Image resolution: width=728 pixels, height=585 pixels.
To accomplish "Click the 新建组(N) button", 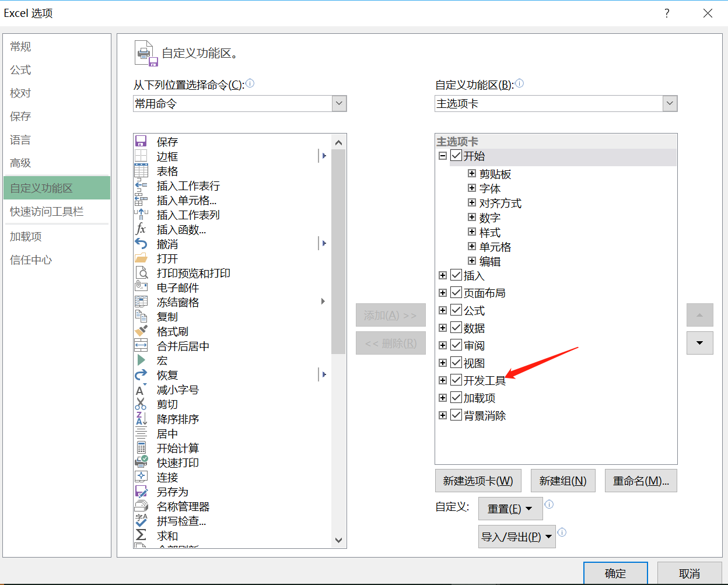I will (x=563, y=481).
